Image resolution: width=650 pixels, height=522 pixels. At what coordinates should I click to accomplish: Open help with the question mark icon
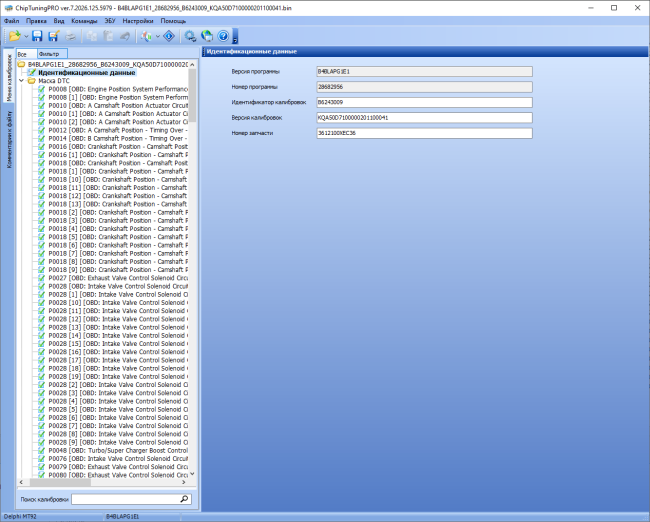pos(223,36)
